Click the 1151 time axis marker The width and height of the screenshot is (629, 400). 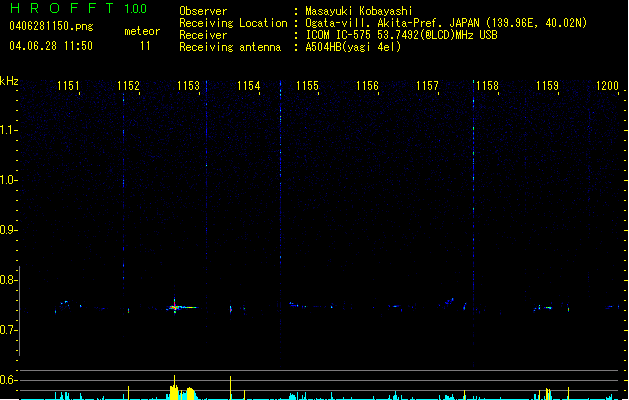pos(68,86)
